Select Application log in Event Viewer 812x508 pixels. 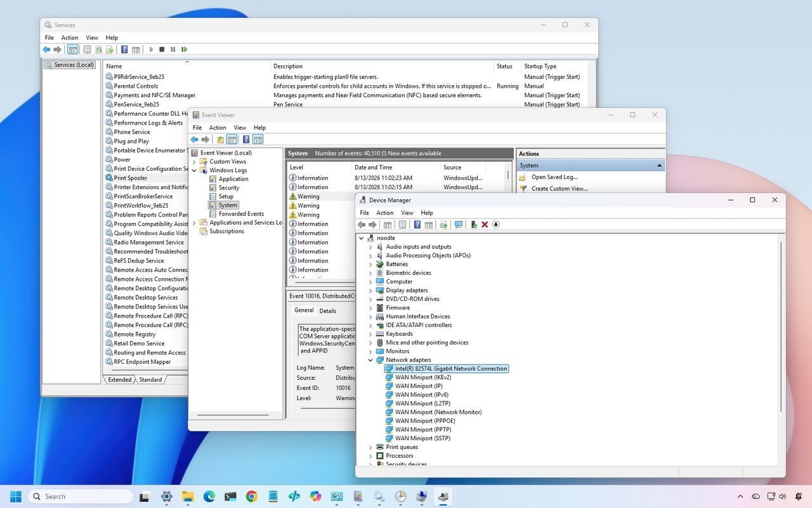click(x=233, y=179)
